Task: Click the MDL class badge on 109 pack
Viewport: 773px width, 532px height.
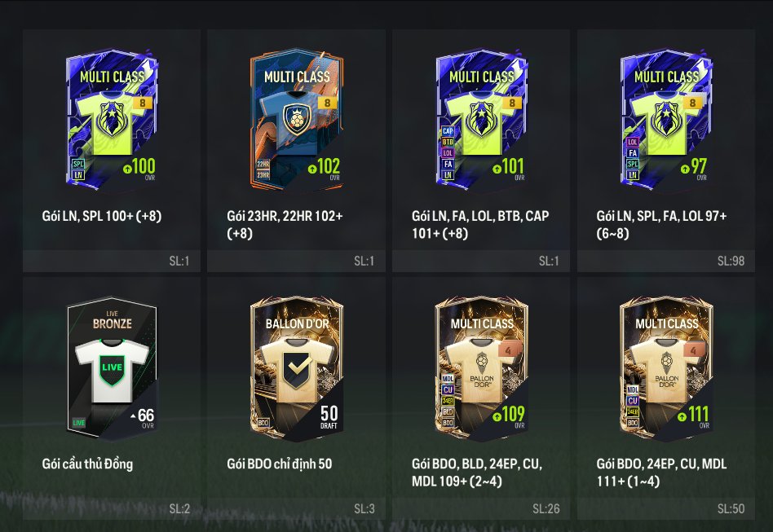Action: tap(448, 378)
